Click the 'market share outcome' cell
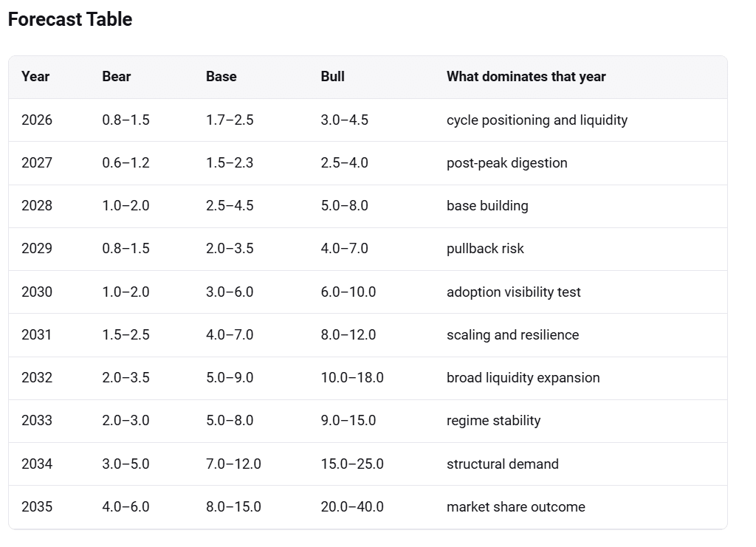Screen dimensions: 756x547 (516, 507)
